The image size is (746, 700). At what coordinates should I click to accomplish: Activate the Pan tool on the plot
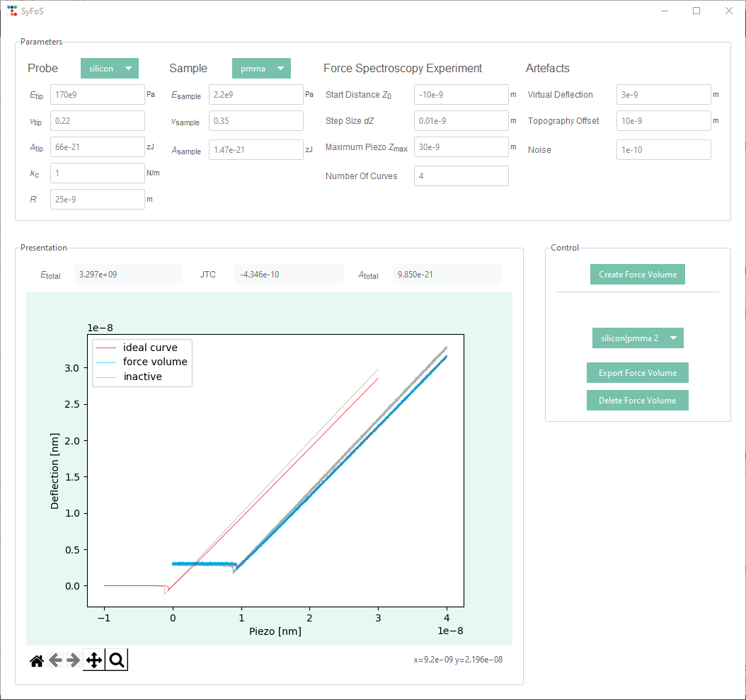point(93,660)
